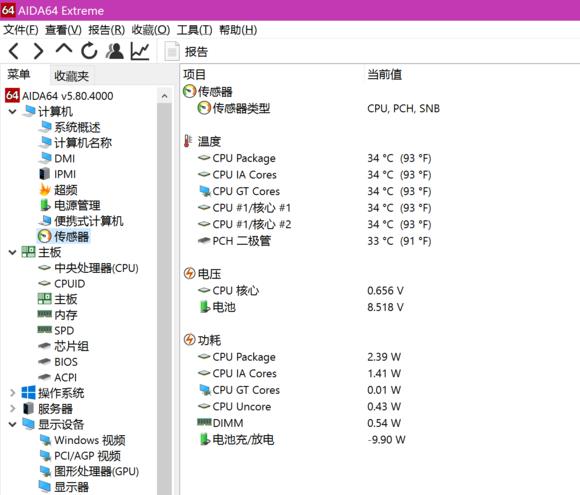
Task: Click the 电池 voltage row icon
Action: click(x=204, y=307)
